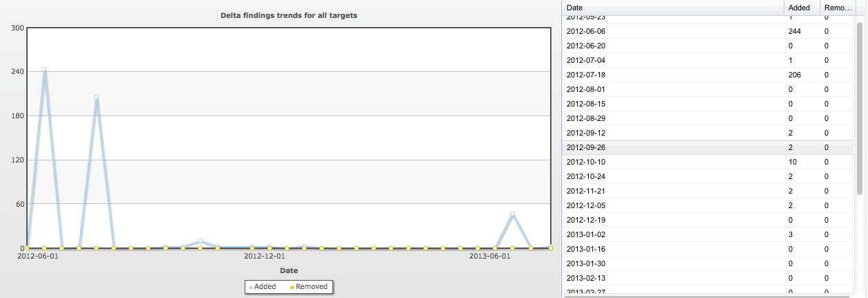Click the truncated Removed column header

(836, 8)
